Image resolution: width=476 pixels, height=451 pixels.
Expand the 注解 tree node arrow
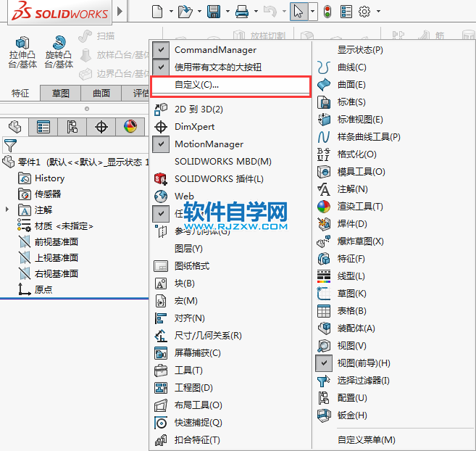tap(7, 210)
